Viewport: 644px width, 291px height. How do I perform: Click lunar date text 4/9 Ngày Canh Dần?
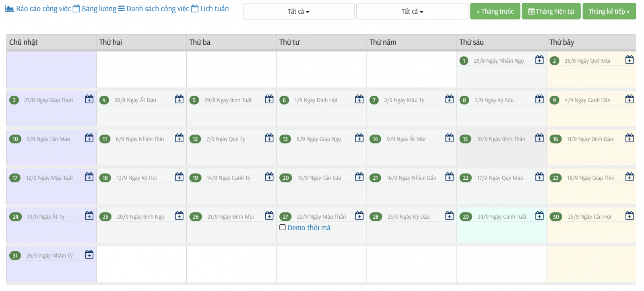click(x=587, y=100)
